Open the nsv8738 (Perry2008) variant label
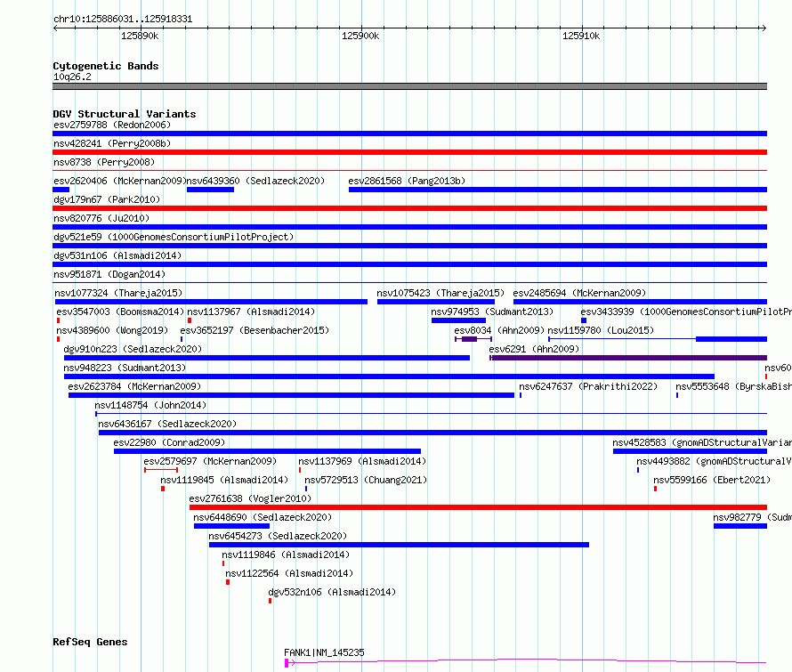 [x=104, y=162]
